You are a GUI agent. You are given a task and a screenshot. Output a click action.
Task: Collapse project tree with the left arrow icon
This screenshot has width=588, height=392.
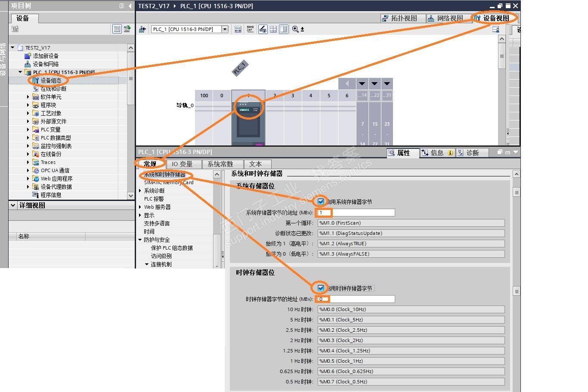pos(130,6)
